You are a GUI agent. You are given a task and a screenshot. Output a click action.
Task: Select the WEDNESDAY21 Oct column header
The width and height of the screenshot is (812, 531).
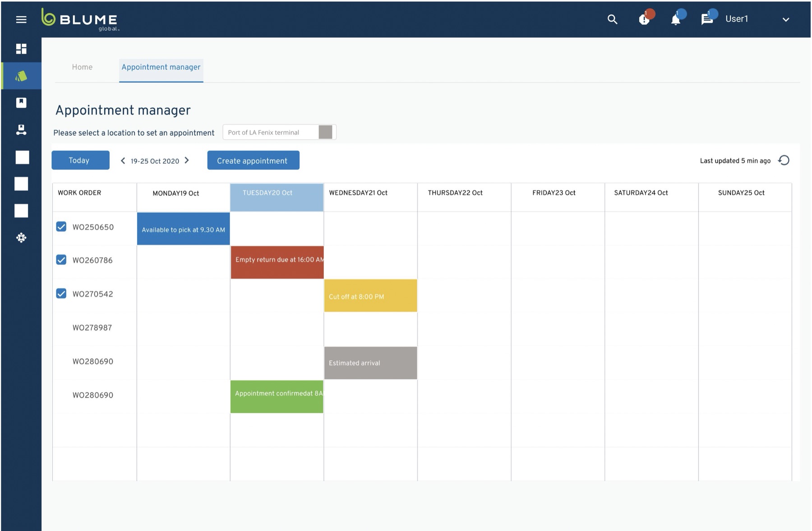(x=370, y=197)
